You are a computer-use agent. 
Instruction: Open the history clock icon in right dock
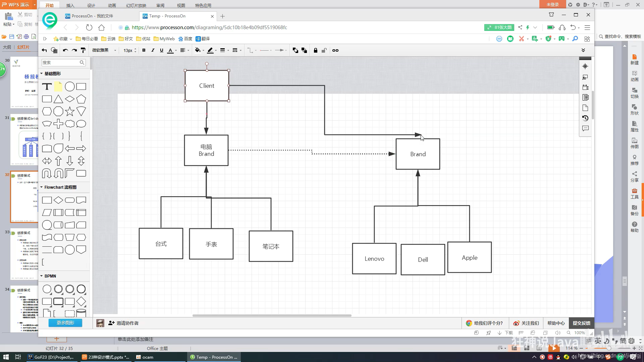[x=585, y=118]
